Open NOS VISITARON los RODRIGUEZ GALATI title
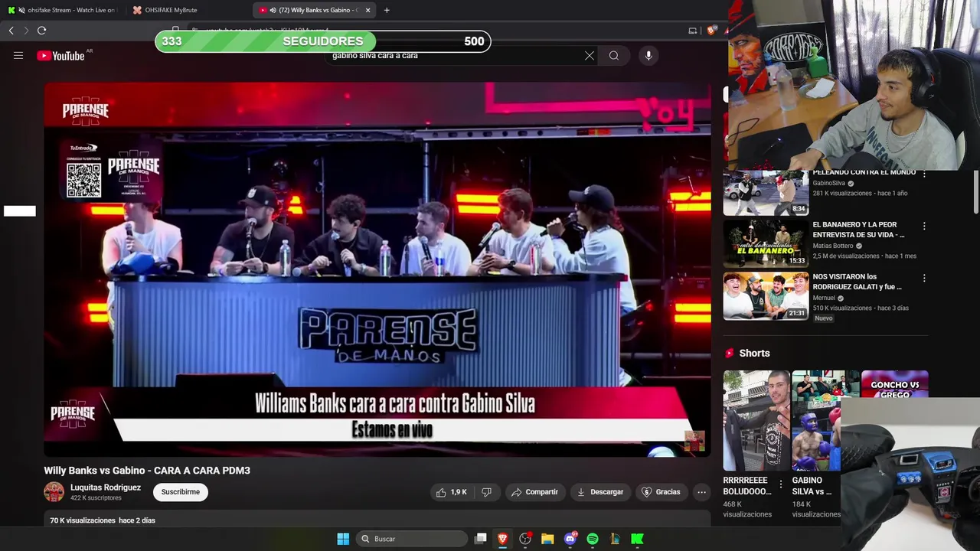The image size is (980, 551). (857, 282)
